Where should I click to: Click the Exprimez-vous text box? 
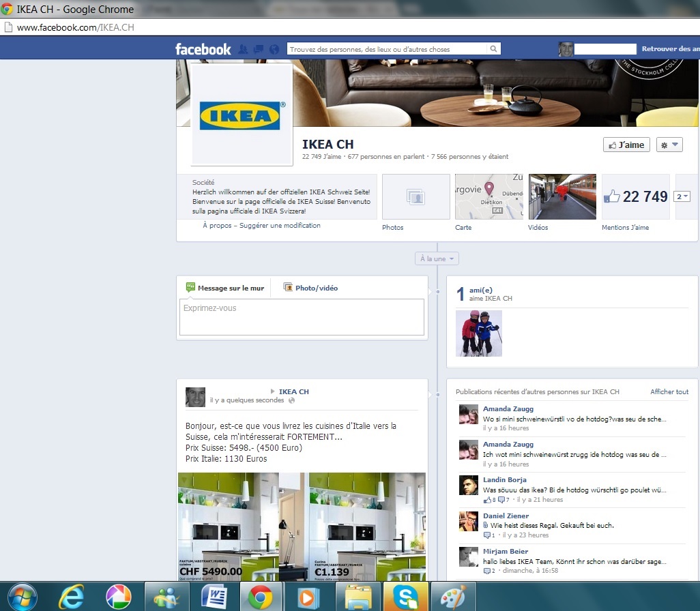pyautogui.click(x=302, y=317)
